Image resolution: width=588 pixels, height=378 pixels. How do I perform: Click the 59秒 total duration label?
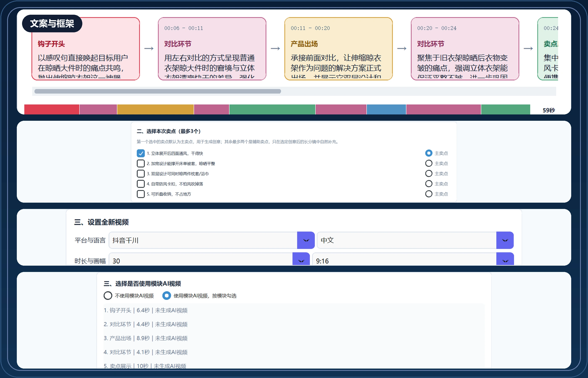tap(549, 110)
